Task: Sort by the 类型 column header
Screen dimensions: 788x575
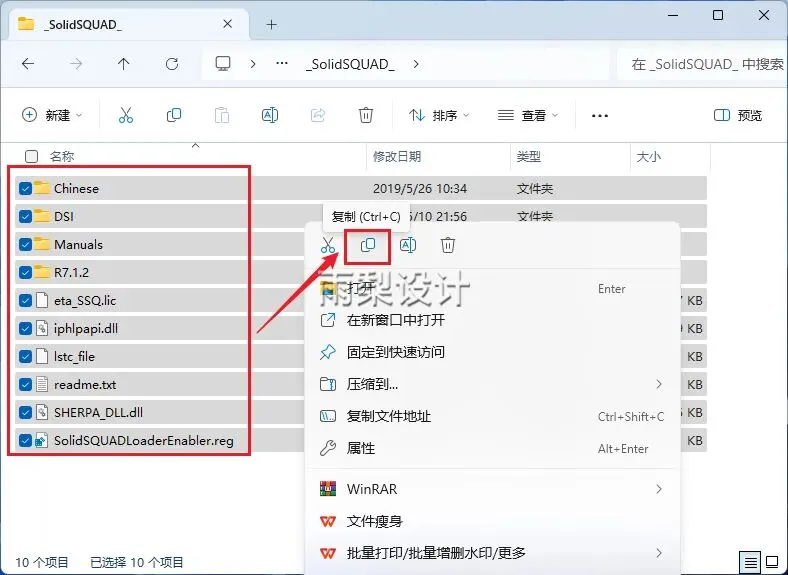Action: [529, 156]
